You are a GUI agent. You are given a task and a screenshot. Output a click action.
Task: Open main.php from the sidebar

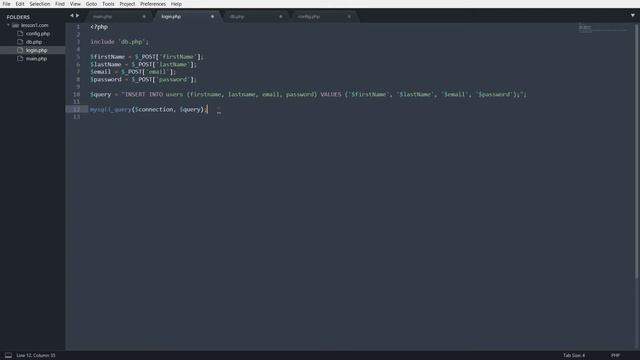(36, 59)
